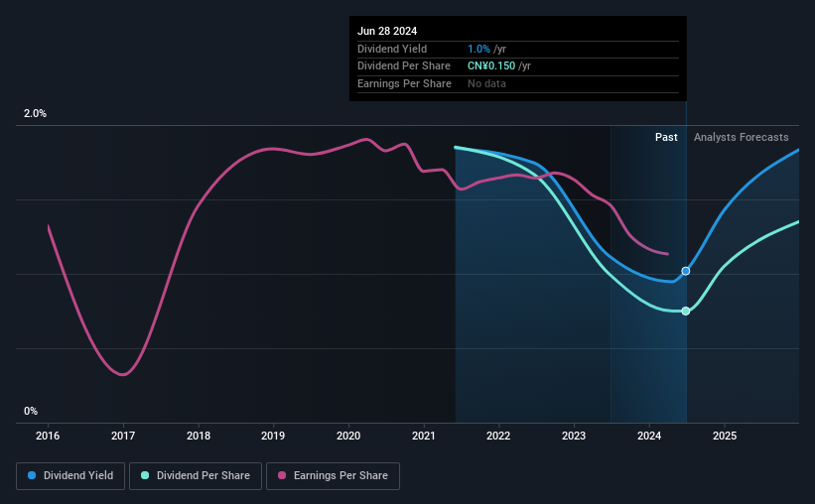This screenshot has height=504, width=815.
Task: Click the Earnings Per Share row label in tooltip
Action: pyautogui.click(x=404, y=83)
